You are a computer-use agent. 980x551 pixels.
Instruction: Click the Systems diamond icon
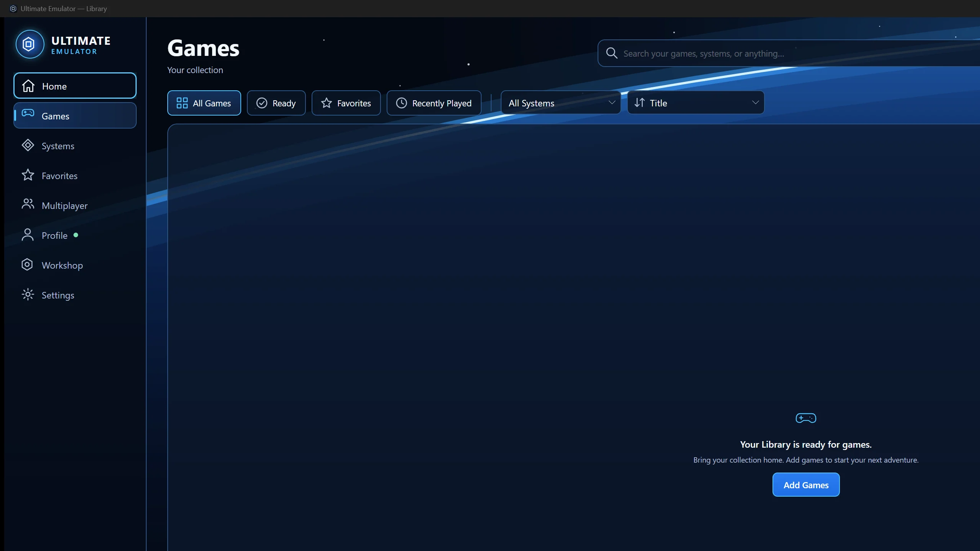pos(28,145)
